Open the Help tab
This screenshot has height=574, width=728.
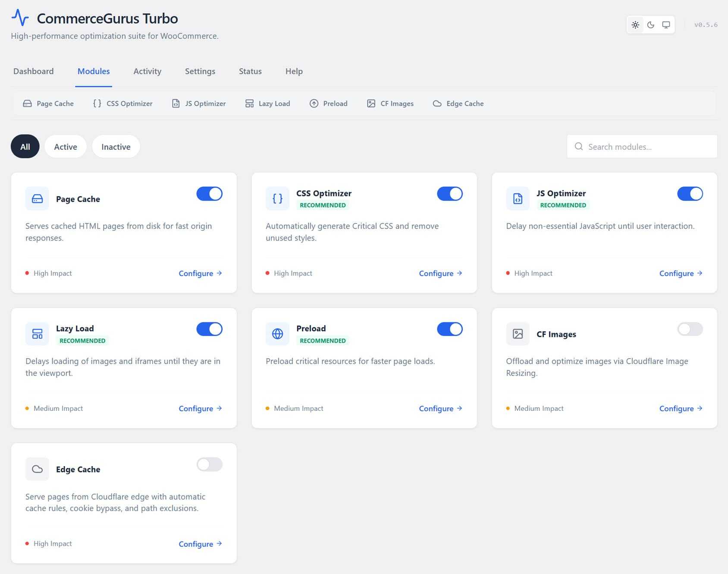tap(294, 71)
